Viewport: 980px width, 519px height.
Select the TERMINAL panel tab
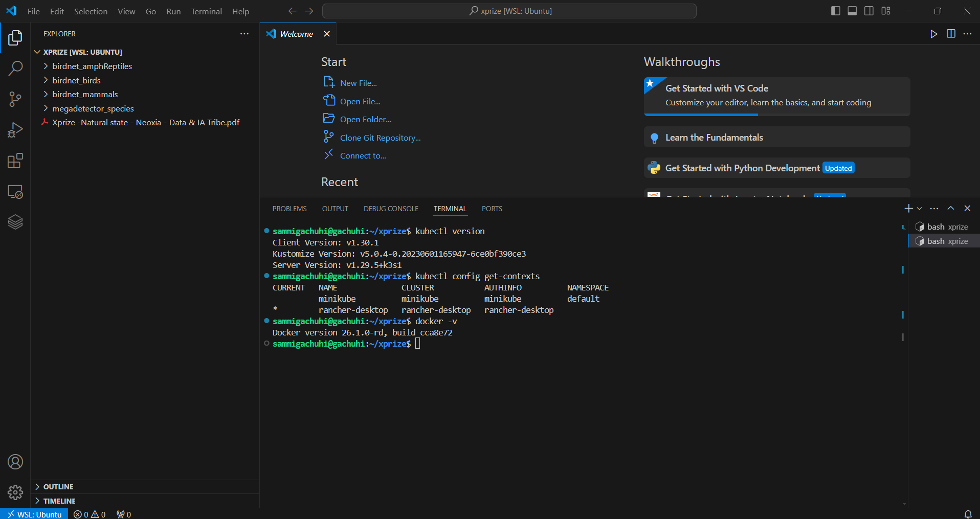[450, 209]
